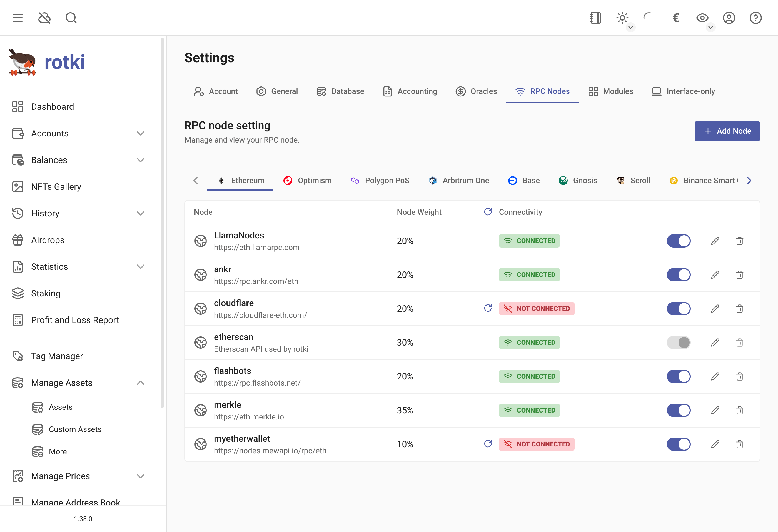The image size is (778, 532).
Task: Edit the LlamaNodes node
Action: click(715, 241)
